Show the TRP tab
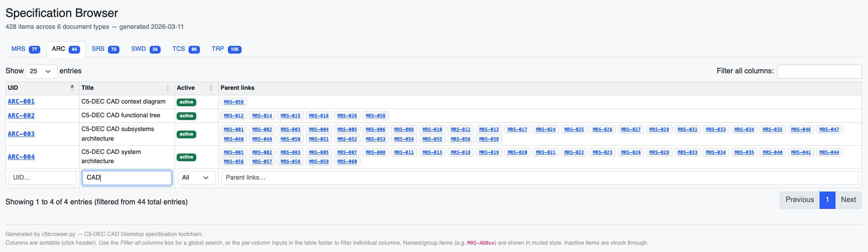The width and height of the screenshot is (868, 252). (x=226, y=49)
